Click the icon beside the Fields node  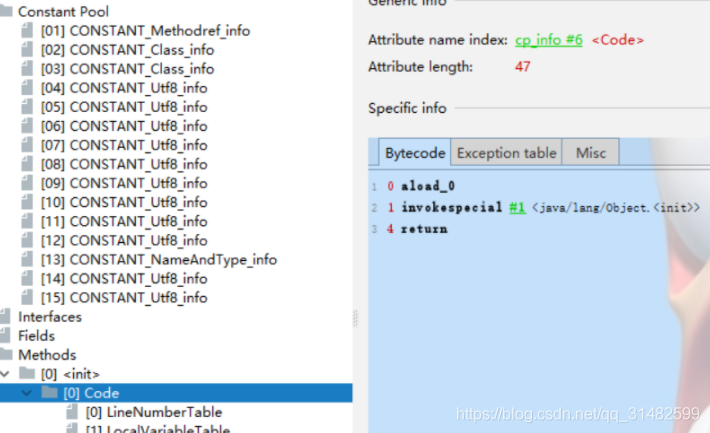6,336
